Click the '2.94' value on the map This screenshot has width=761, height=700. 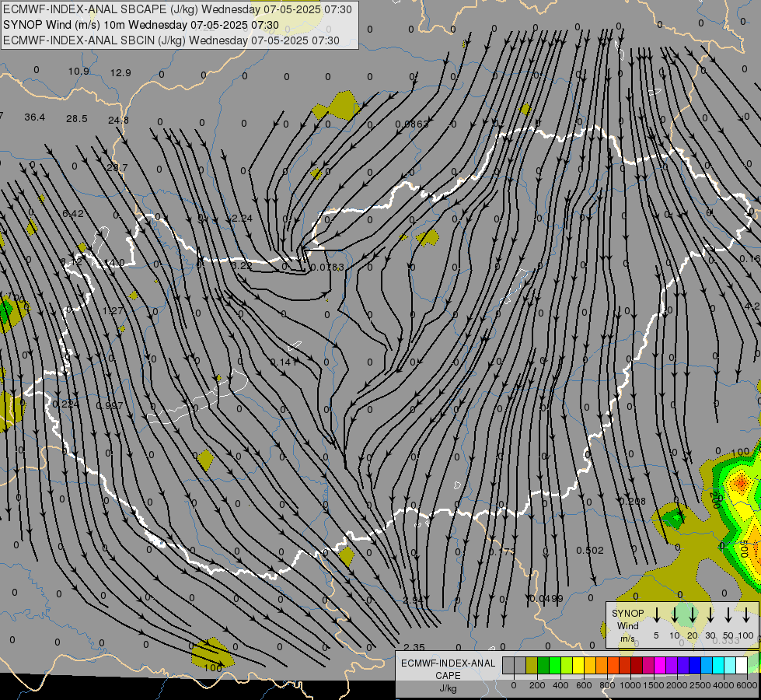tap(414, 600)
